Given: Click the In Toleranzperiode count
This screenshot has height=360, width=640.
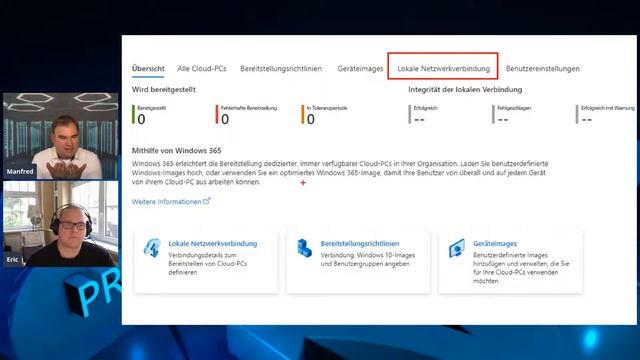Looking at the screenshot, I should [x=311, y=119].
